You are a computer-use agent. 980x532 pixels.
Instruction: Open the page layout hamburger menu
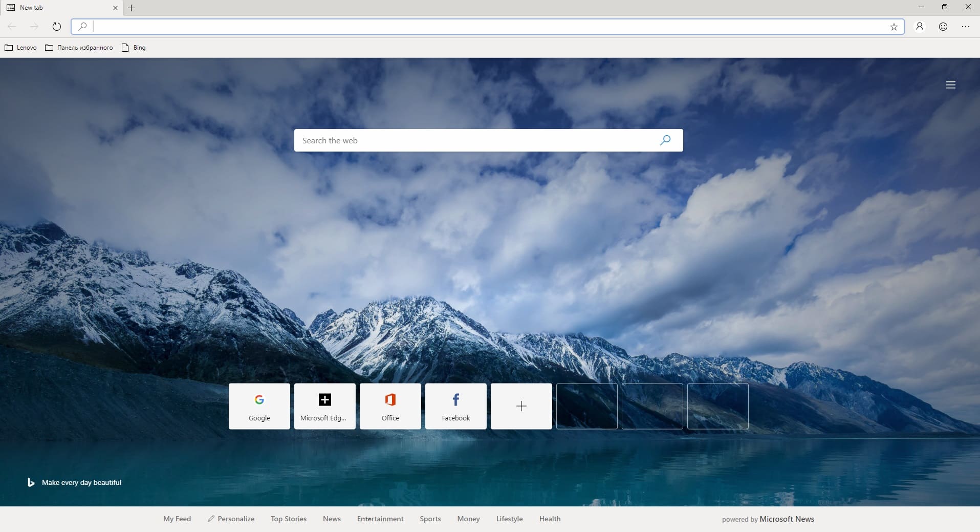950,85
